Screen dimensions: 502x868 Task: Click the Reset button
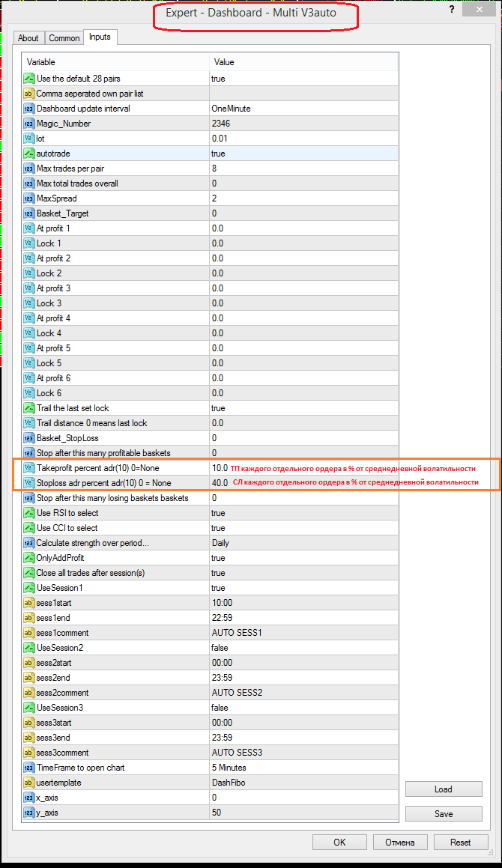(x=461, y=842)
